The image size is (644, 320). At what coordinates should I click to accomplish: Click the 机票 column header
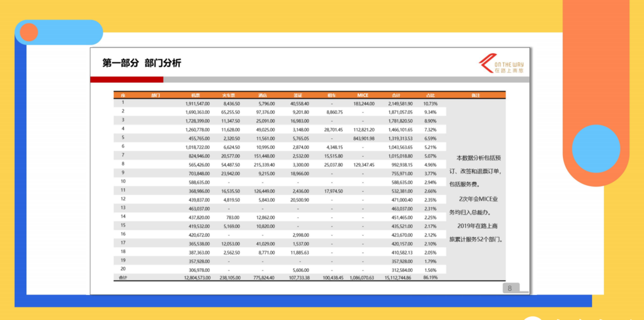click(x=196, y=95)
